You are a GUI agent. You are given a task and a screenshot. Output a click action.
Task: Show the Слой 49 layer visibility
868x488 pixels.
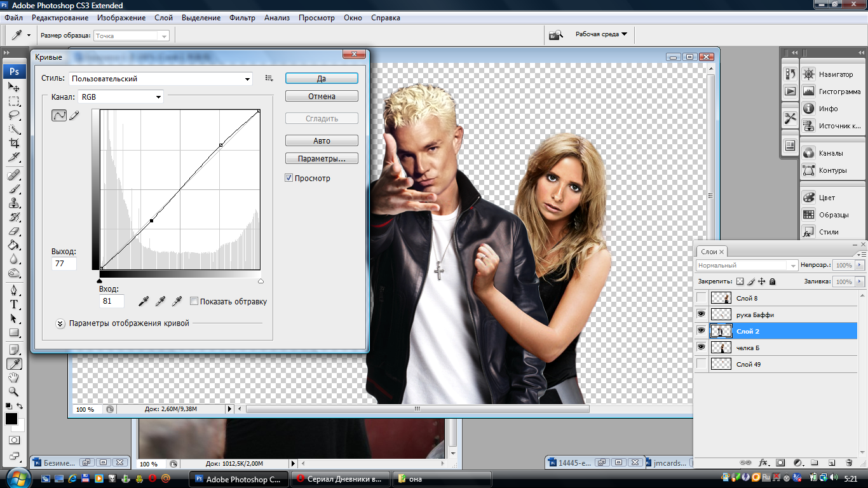coord(702,364)
